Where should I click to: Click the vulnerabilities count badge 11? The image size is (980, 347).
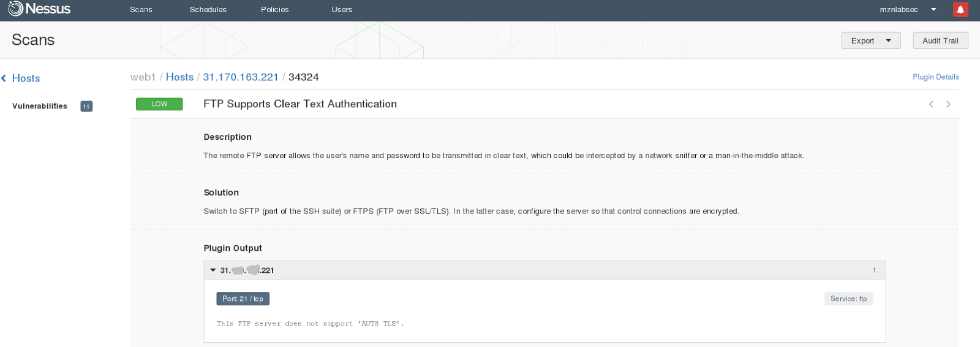pos(86,106)
